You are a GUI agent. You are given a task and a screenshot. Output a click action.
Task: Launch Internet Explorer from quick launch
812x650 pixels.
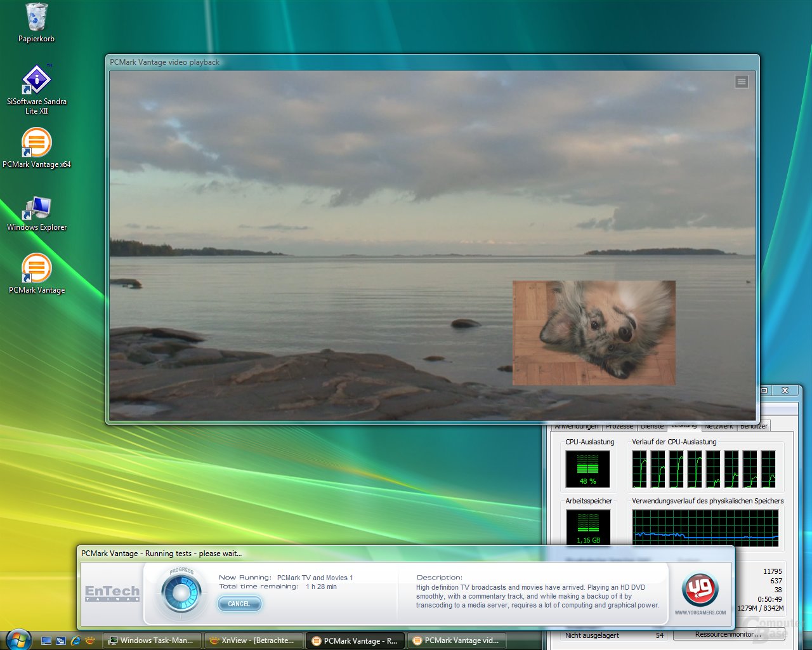point(76,641)
